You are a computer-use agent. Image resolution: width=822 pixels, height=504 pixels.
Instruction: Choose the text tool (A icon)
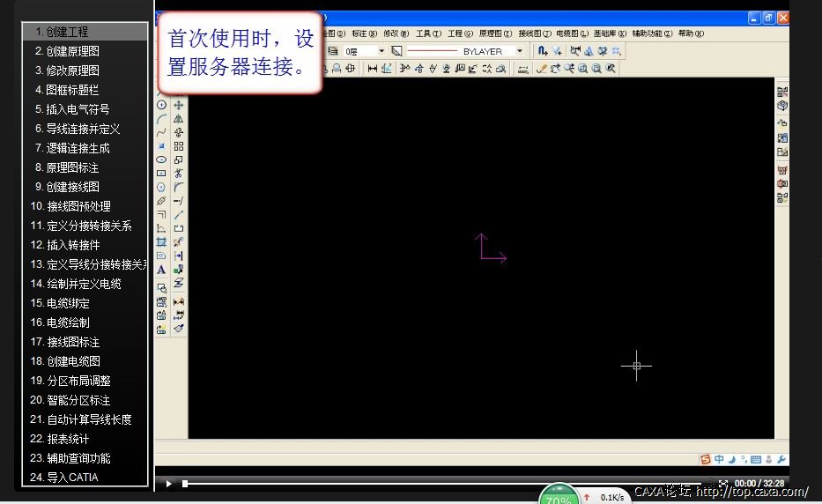[x=161, y=270]
